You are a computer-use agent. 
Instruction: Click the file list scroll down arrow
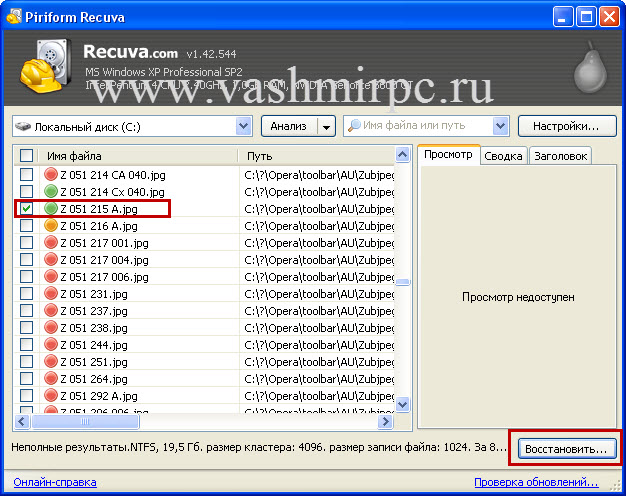pos(403,404)
